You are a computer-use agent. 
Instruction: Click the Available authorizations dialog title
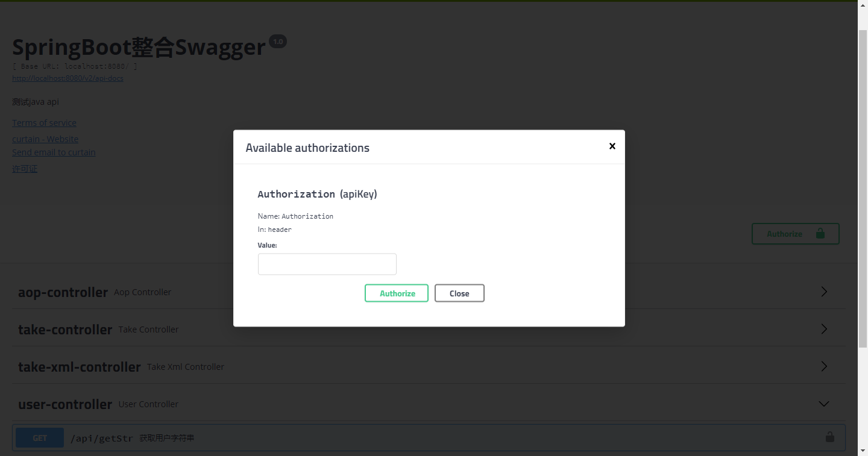(x=307, y=148)
